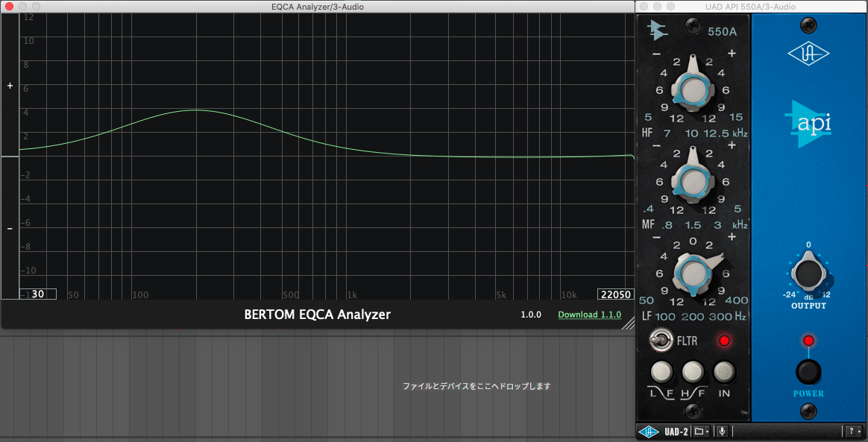Click the EQCA Analyzer/3-Audio window title
868x442 pixels.
tap(317, 7)
